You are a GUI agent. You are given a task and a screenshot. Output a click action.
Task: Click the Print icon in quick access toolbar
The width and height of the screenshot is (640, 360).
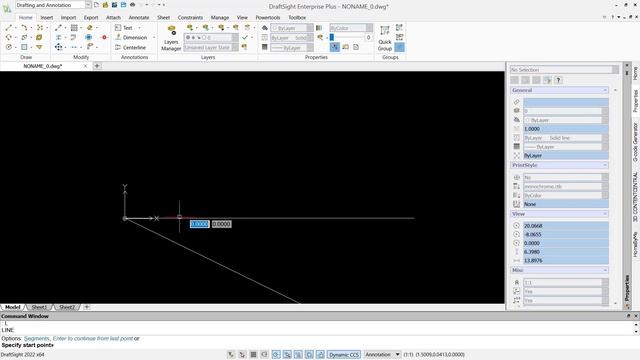pos(132,5)
